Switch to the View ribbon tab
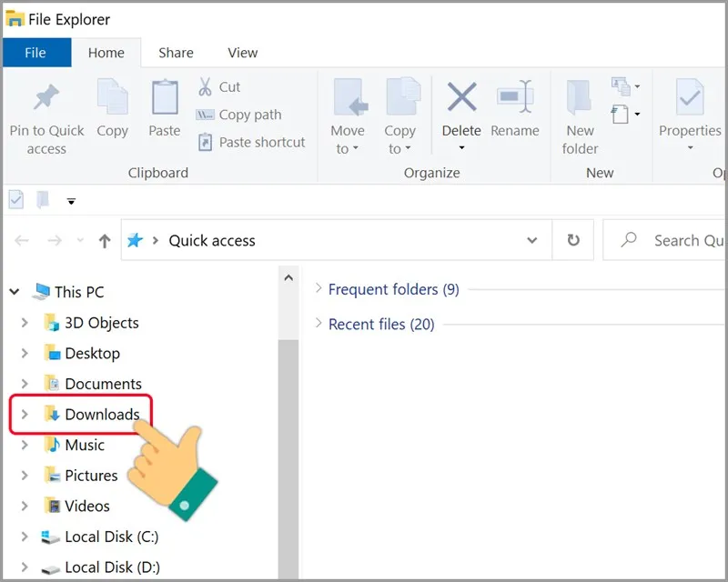The height and width of the screenshot is (582, 728). click(241, 52)
